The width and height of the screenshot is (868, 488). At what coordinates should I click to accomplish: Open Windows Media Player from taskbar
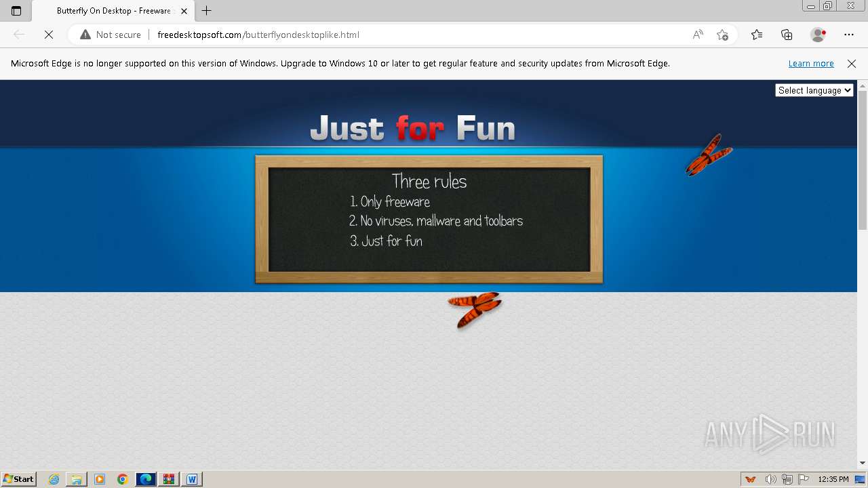100,479
